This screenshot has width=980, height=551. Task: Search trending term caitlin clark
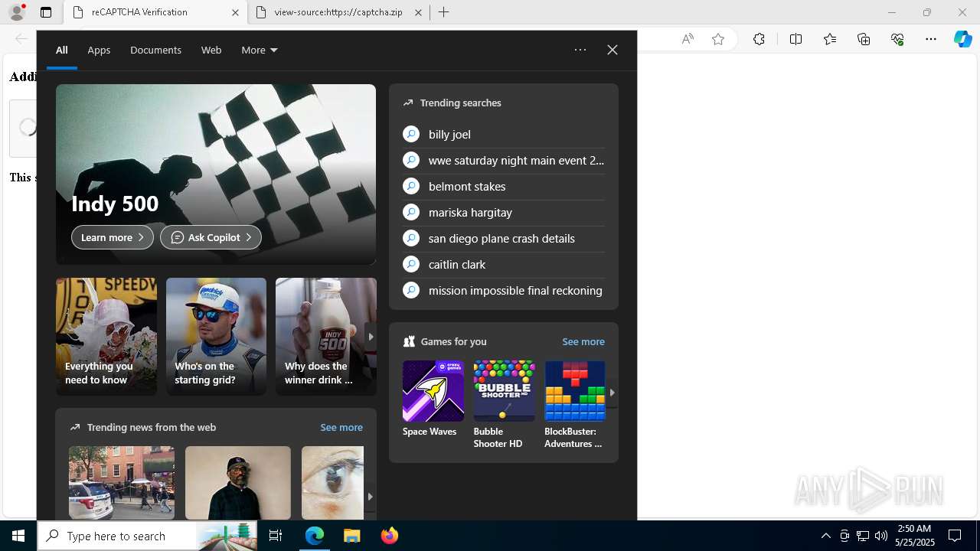click(x=504, y=264)
